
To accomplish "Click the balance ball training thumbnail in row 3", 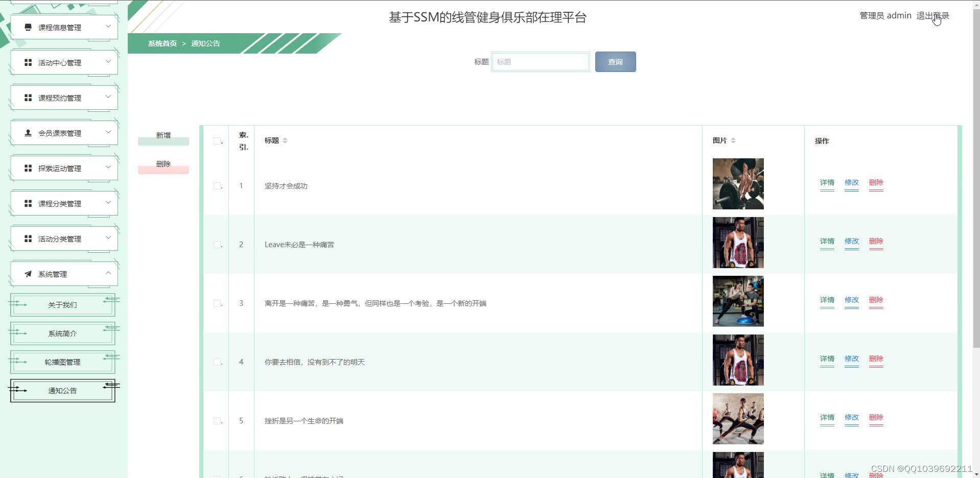I will [738, 301].
